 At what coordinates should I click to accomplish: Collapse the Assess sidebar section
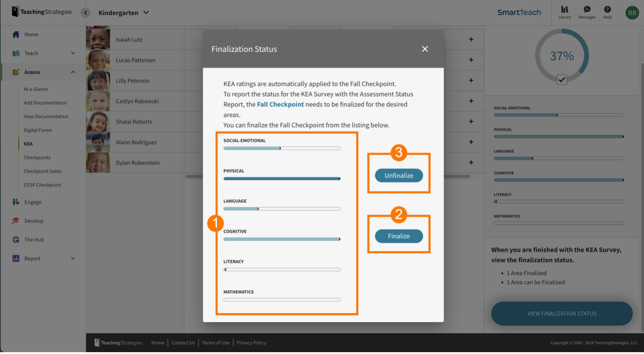pos(73,72)
